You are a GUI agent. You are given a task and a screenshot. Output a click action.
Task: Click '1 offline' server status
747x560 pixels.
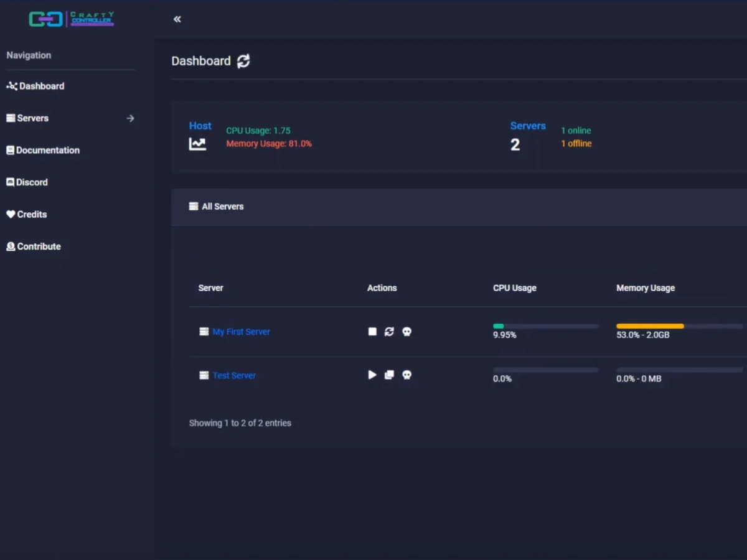(576, 144)
